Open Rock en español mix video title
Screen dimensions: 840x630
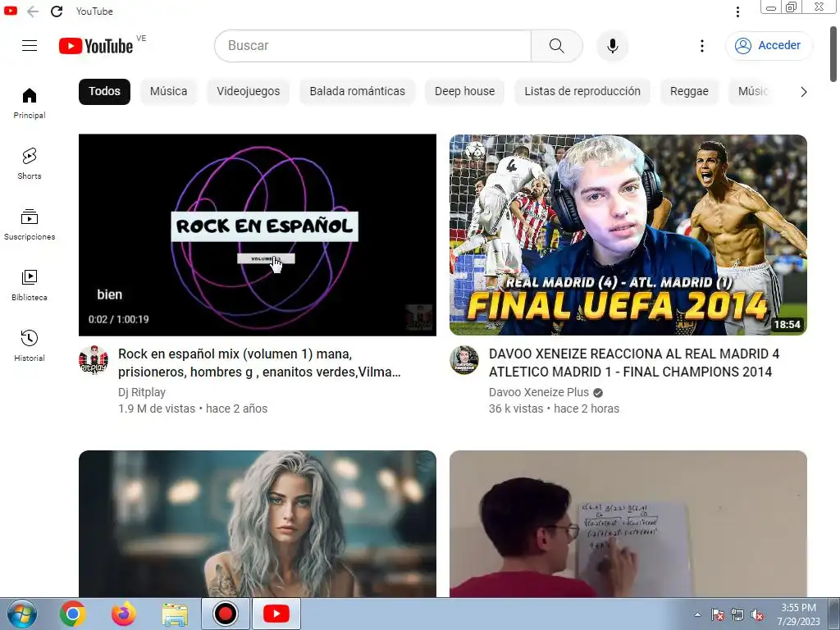click(x=259, y=363)
